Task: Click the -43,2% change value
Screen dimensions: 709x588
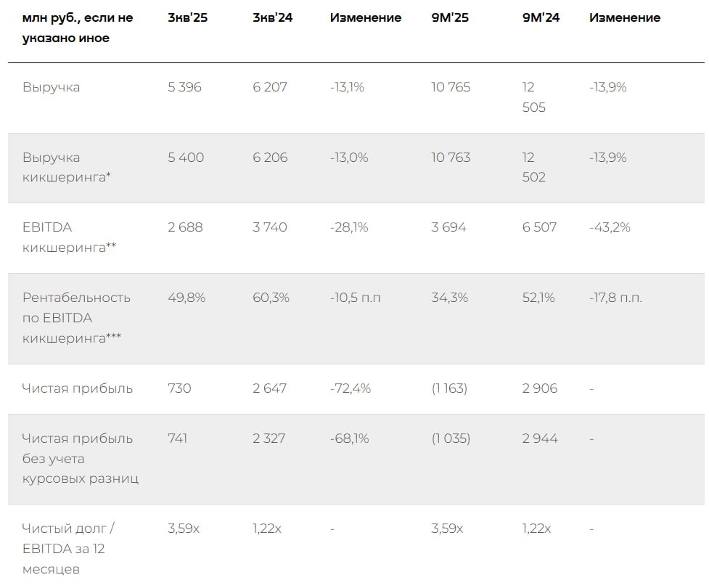Action: 610,227
